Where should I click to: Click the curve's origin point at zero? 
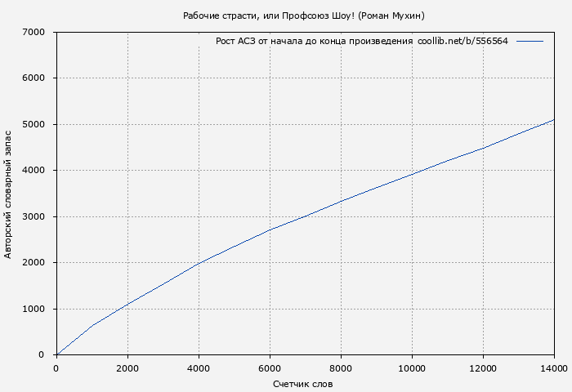tap(56, 354)
